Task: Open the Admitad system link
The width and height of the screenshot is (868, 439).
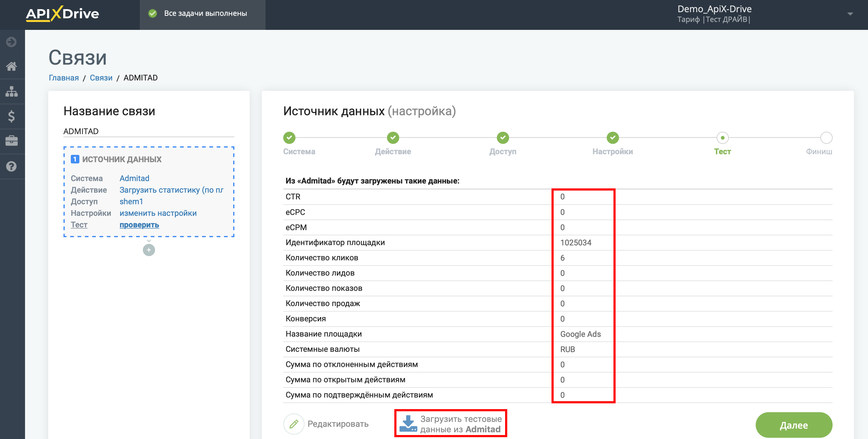Action: (135, 178)
